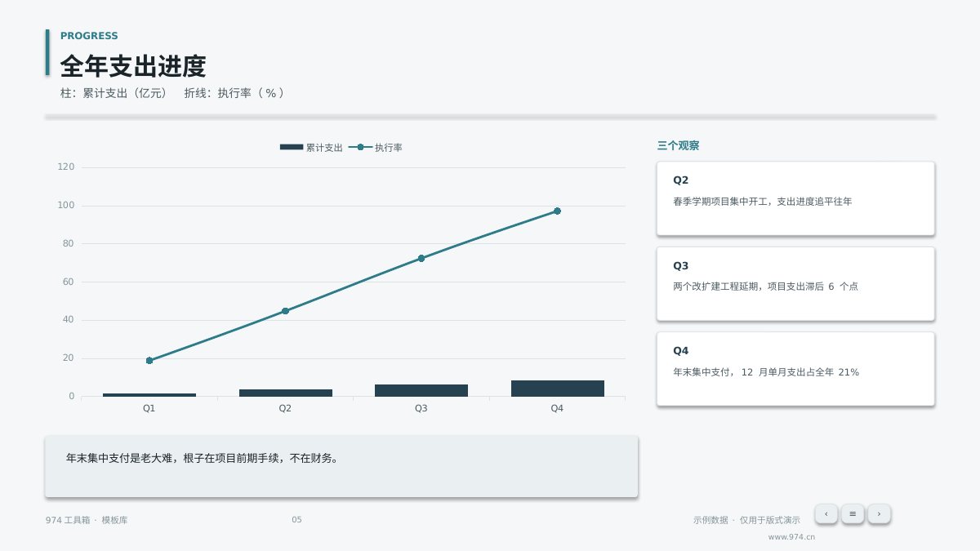The height and width of the screenshot is (551, 980).
Task: Open the Q3 observation card
Action: 795,284
